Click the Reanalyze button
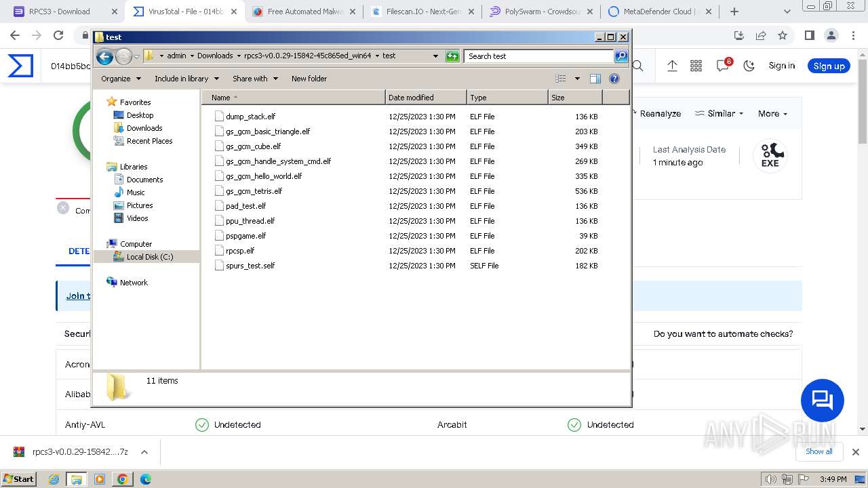 coord(656,114)
